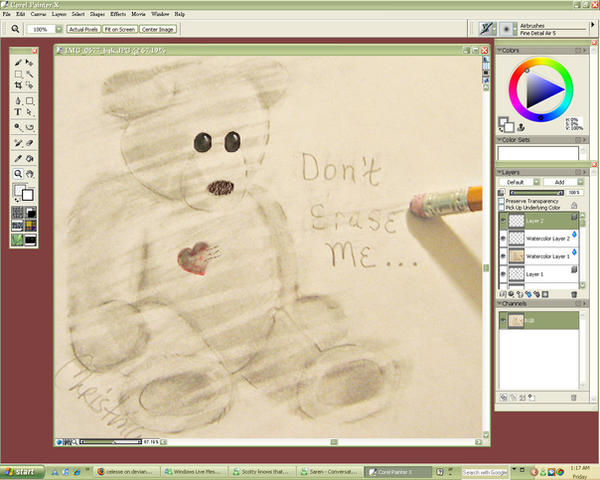Select the Rectangular Shape tool

(29, 101)
